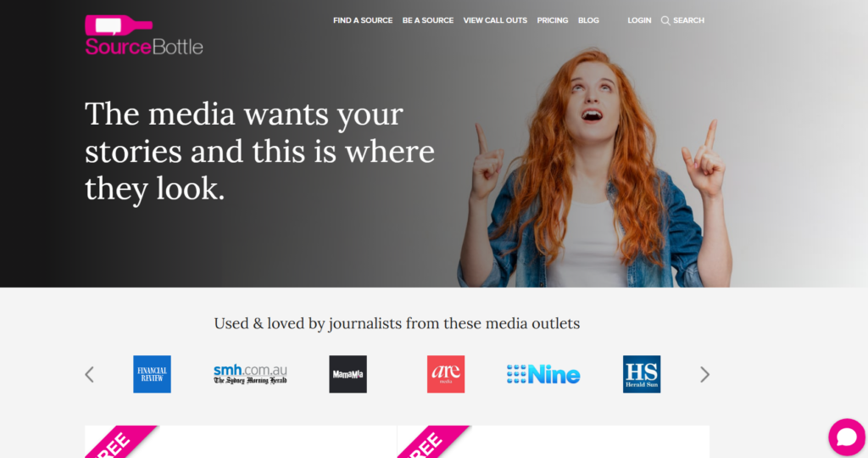Visit the Blog link

click(588, 20)
